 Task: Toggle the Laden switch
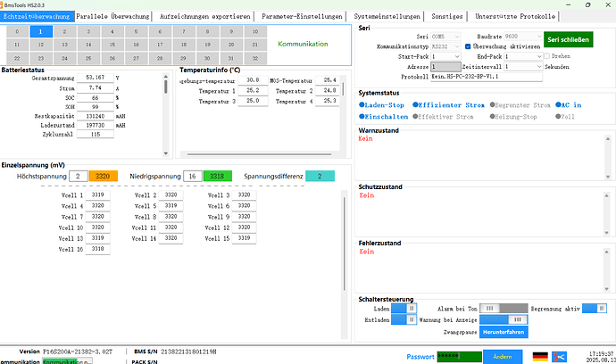(404, 309)
